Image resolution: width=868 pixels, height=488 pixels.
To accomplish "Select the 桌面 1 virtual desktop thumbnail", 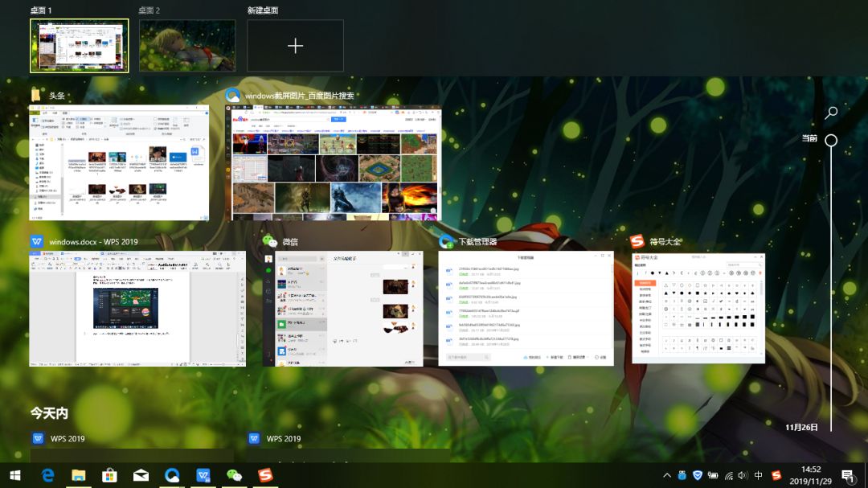I will coord(79,45).
